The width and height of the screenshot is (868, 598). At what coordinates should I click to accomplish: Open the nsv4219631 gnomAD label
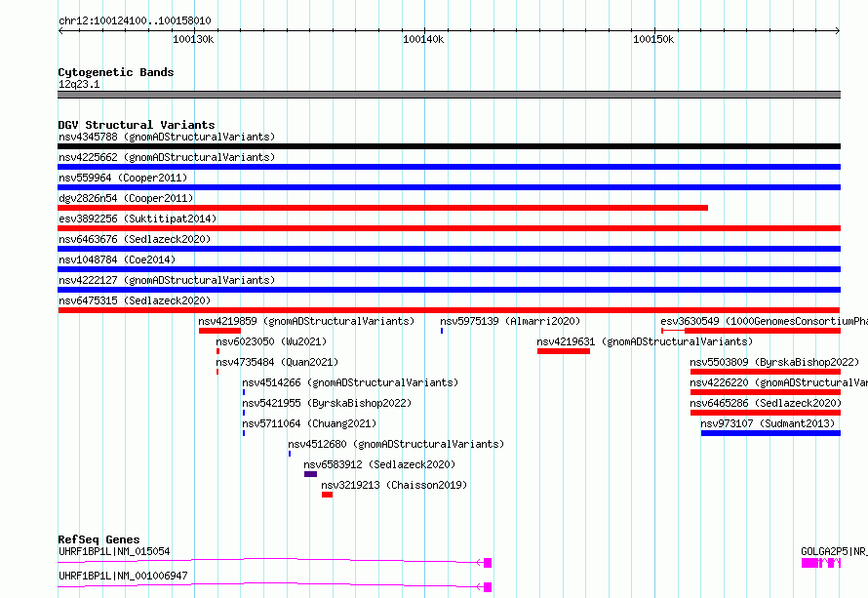click(x=645, y=341)
